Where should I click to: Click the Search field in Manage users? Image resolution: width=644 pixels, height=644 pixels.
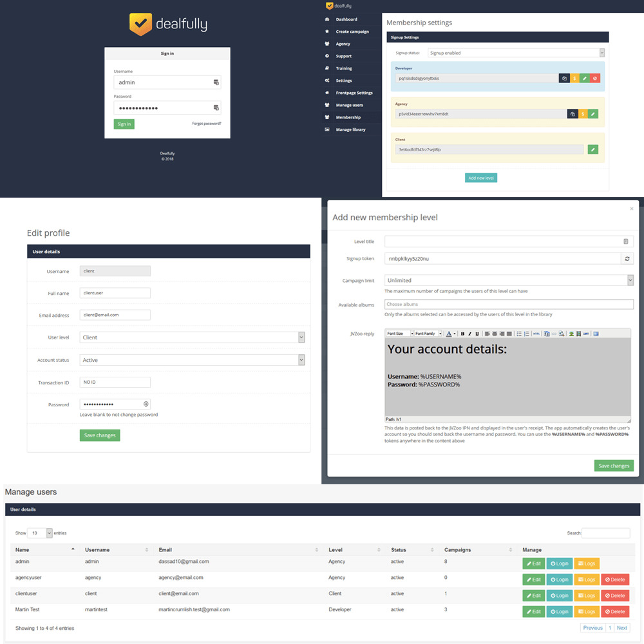click(605, 533)
